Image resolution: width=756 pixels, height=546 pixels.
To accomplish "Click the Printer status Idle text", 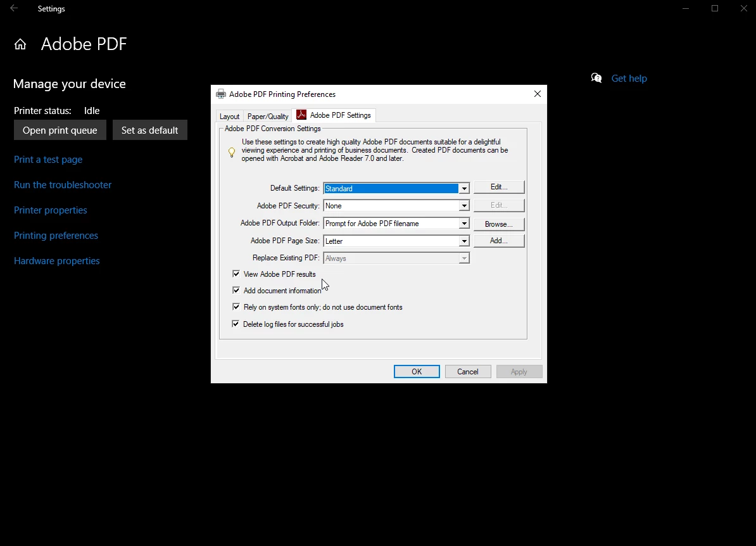I will pyautogui.click(x=92, y=111).
